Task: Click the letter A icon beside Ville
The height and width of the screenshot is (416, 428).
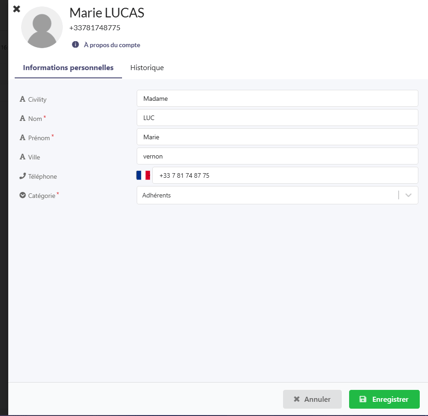Action: click(x=22, y=157)
